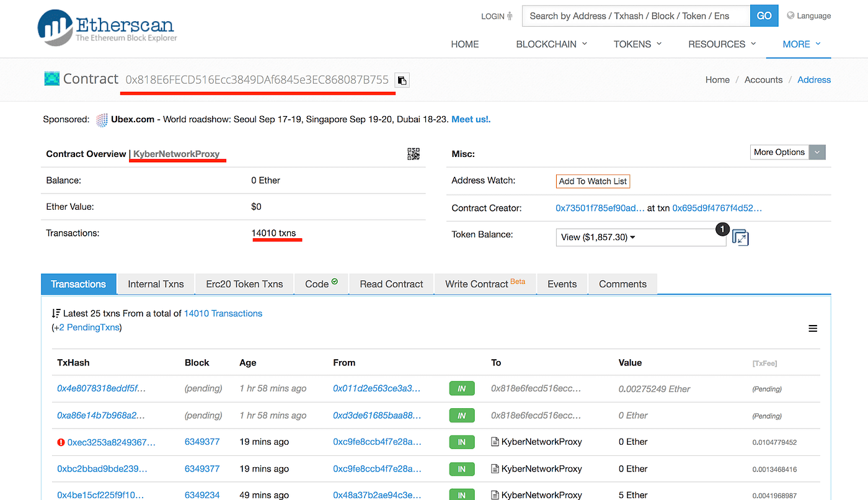Click inside the address search field

click(632, 16)
